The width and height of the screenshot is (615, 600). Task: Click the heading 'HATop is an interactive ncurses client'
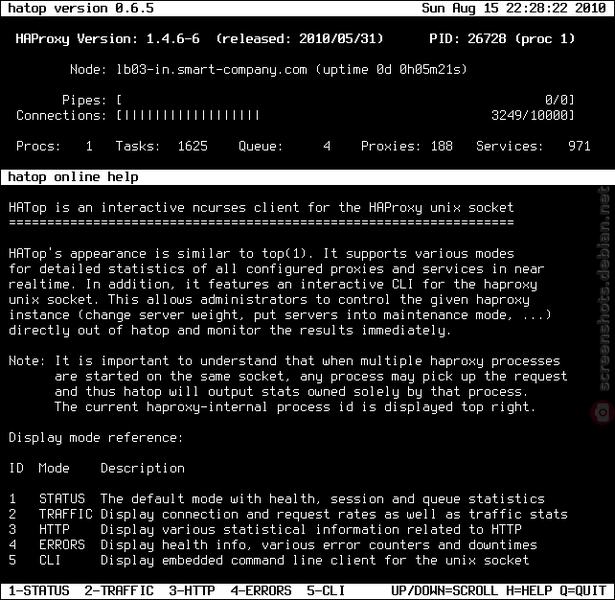point(261,207)
